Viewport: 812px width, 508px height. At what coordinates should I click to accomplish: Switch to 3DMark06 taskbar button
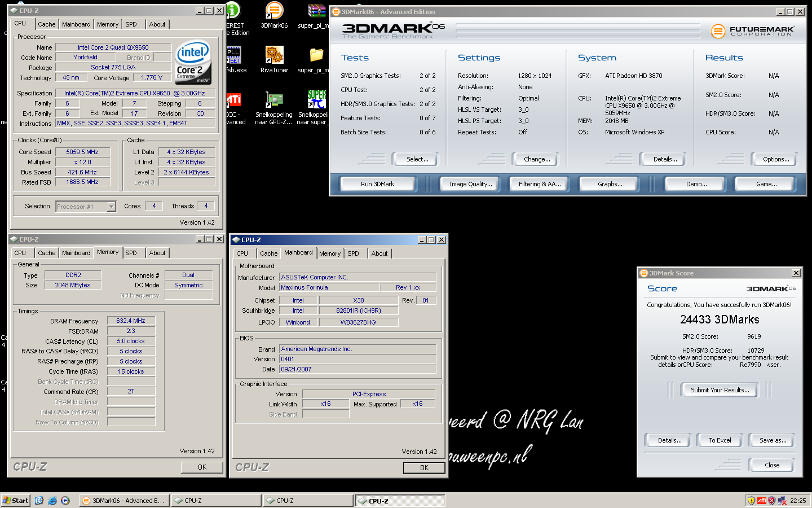coord(125,501)
